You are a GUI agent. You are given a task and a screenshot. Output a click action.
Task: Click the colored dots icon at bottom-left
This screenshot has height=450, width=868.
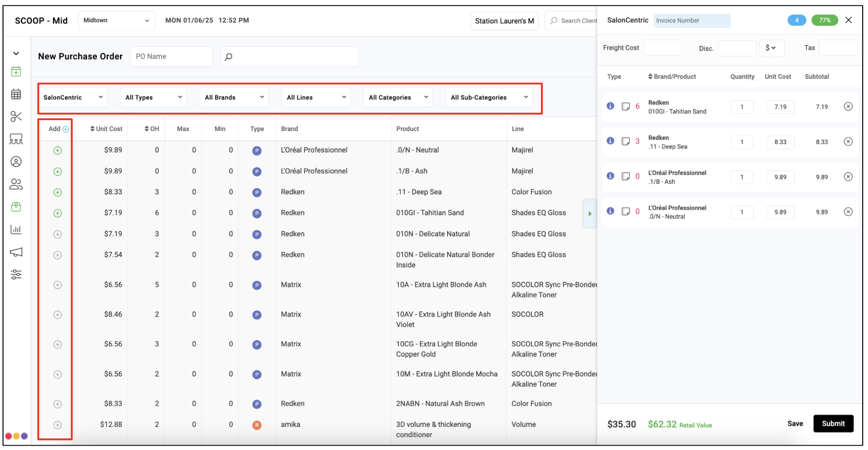[x=17, y=436]
